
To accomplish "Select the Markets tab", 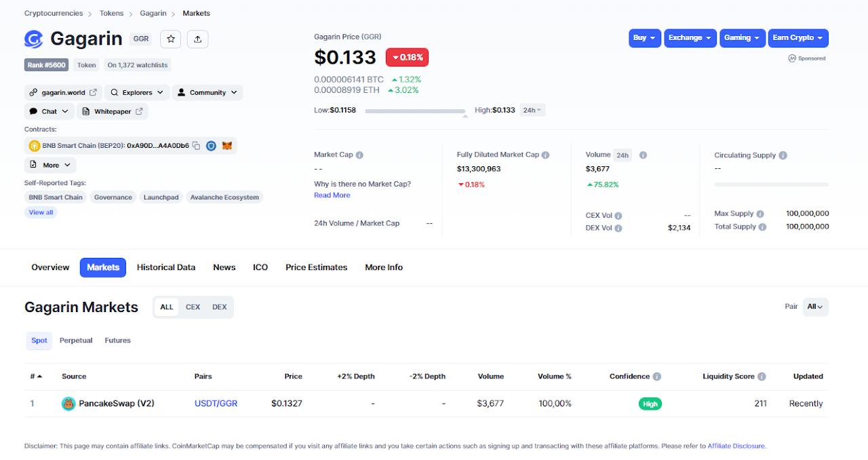I will 103,267.
